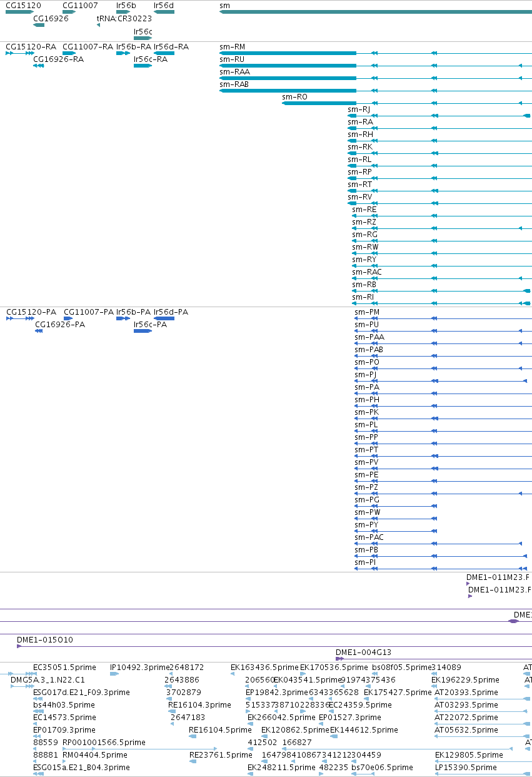Open the sm-RAC transcript label
The height and width of the screenshot is (777, 532).
click(x=367, y=272)
